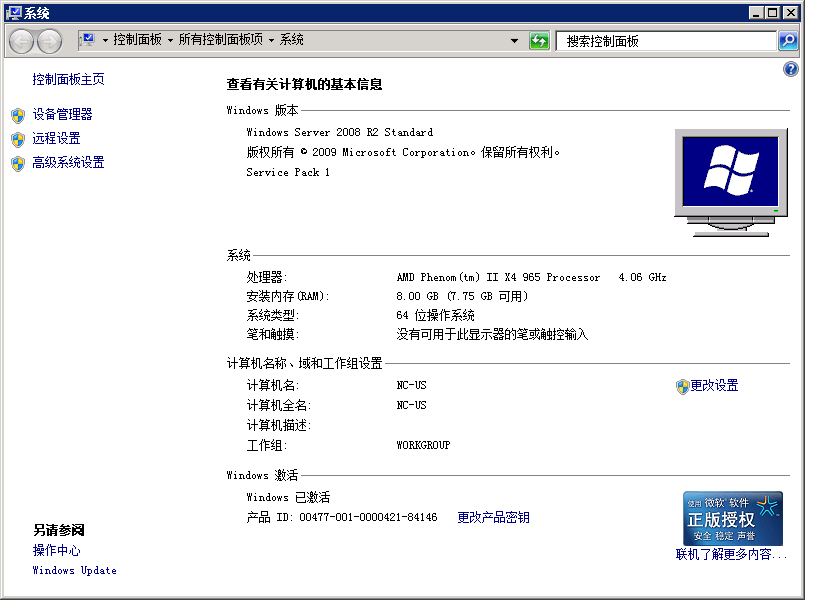The height and width of the screenshot is (600, 818).
Task: Select 控制面板 breadcrumb item
Action: 137,40
